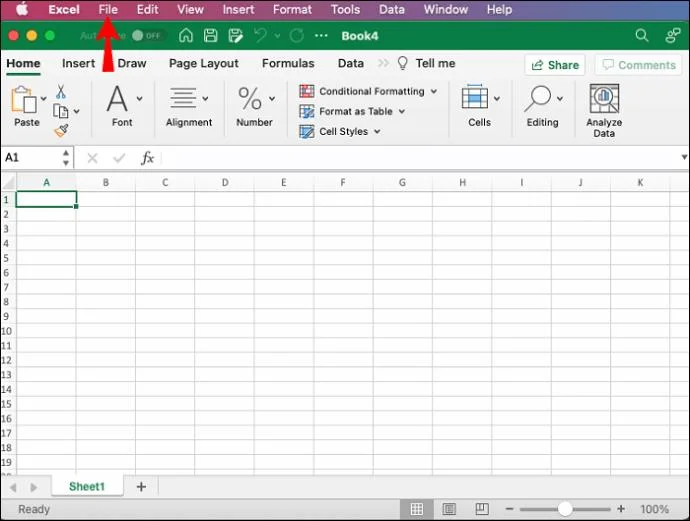Image resolution: width=690 pixels, height=521 pixels.
Task: Expand the formula bar arrow
Action: pyautogui.click(x=684, y=157)
